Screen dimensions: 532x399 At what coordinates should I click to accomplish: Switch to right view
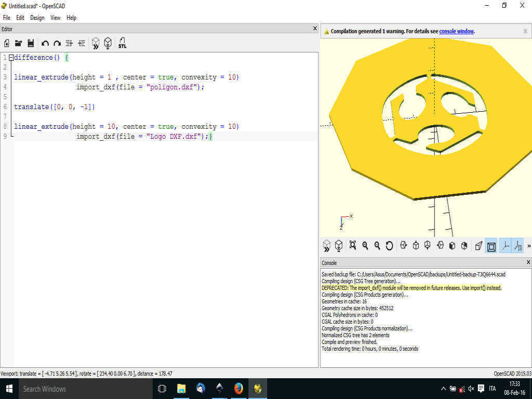(403, 245)
